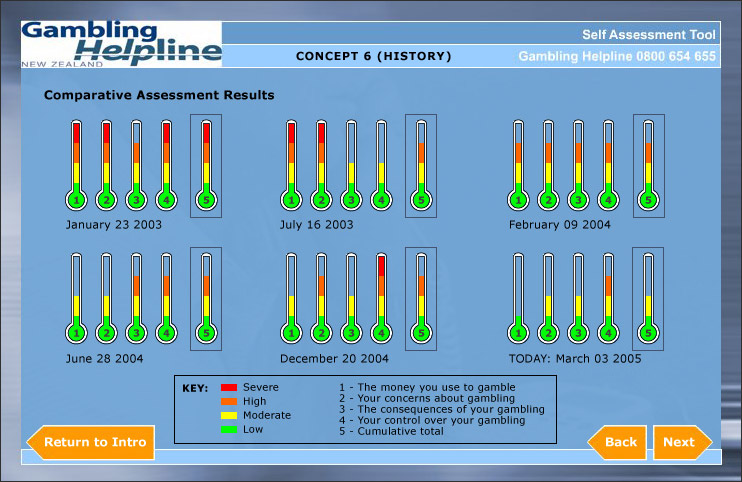Click the Concept 6 (History) heading
The image size is (742, 482).
[x=374, y=57]
